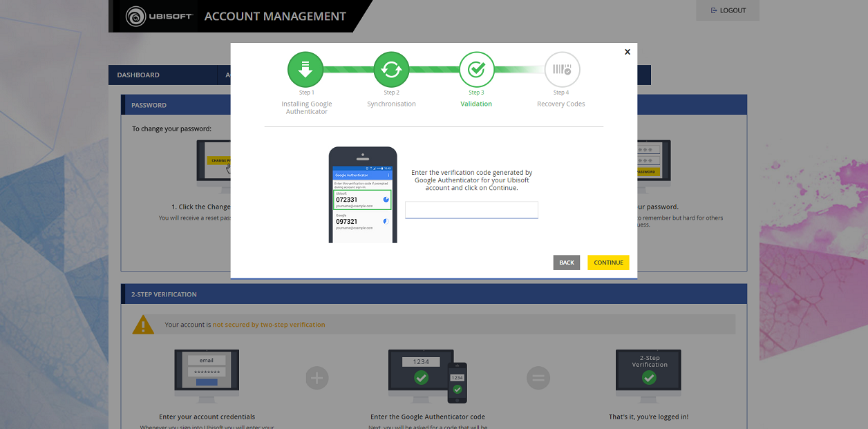Screen dimensions: 868x429
Task: Click the Step 1 download icon
Action: 305,69
